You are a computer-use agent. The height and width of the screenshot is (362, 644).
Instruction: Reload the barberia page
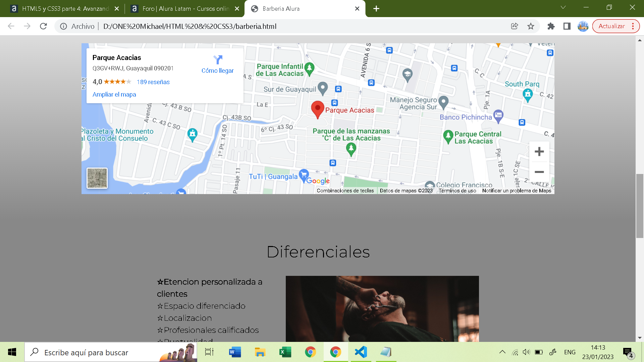coord(43,26)
